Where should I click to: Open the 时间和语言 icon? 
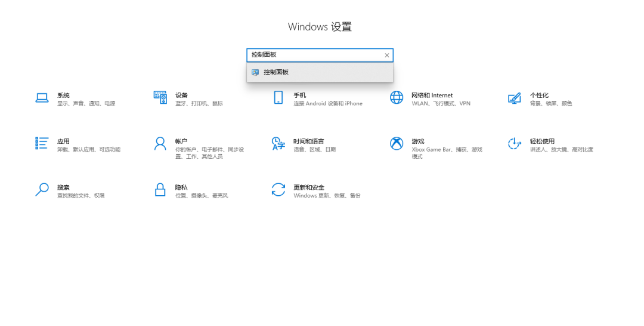tap(278, 143)
